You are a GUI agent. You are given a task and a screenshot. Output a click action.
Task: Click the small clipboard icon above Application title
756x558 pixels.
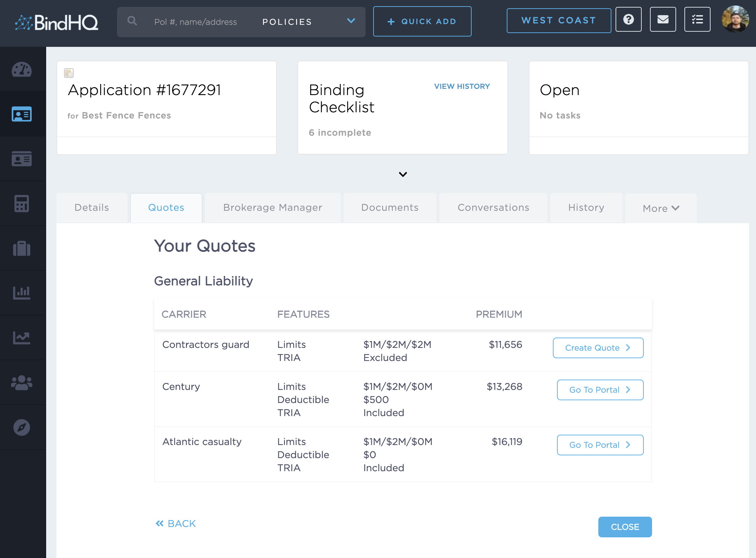pos(69,73)
